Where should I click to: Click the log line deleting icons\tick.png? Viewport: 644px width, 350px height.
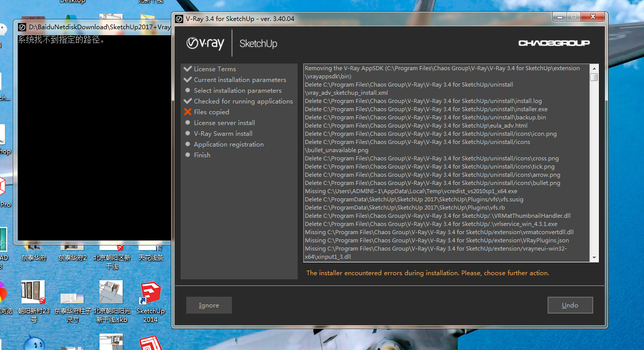tap(430, 167)
